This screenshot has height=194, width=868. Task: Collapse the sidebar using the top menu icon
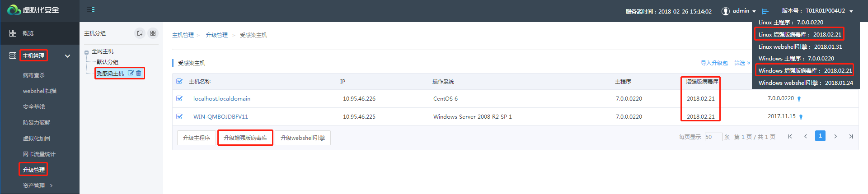[x=91, y=9]
